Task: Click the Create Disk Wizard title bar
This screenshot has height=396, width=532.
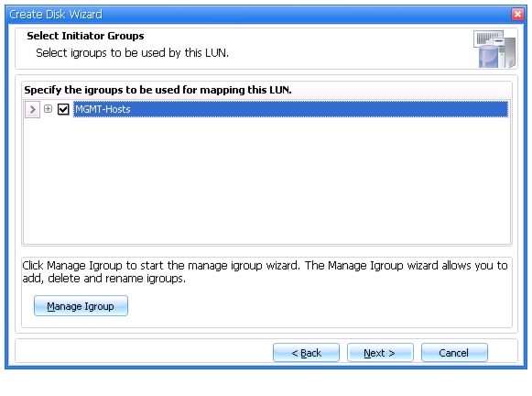Action: click(258, 15)
